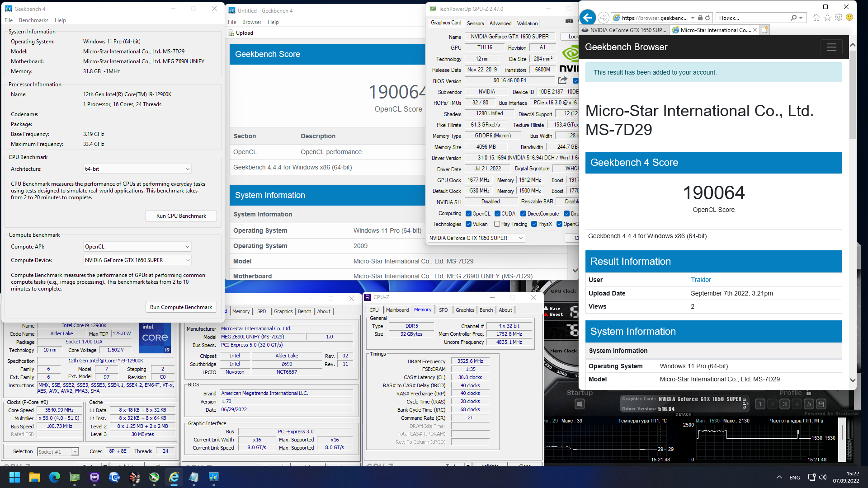868x488 pixels.
Task: Toggle the Ray Tracing checkbox in GPU-Z
Action: pos(497,224)
